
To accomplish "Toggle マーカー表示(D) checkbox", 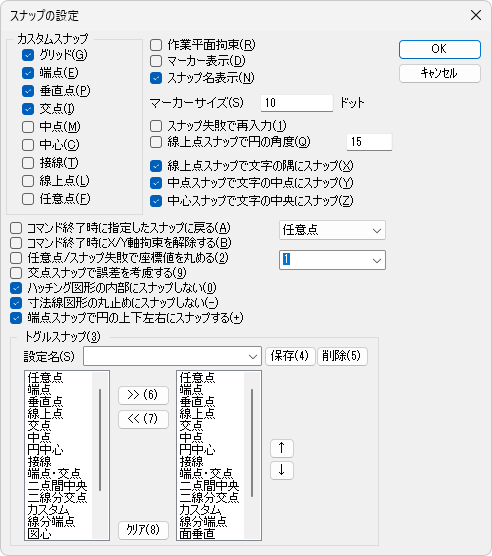I will tap(156, 61).
